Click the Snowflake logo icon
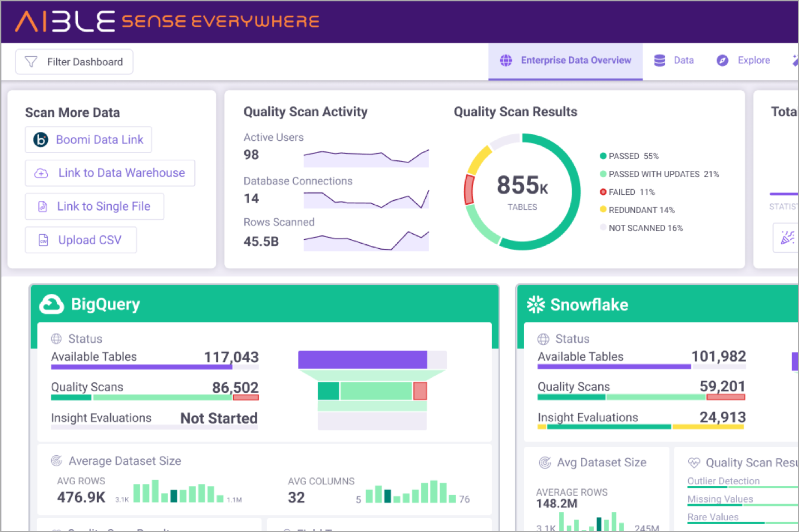 536,304
